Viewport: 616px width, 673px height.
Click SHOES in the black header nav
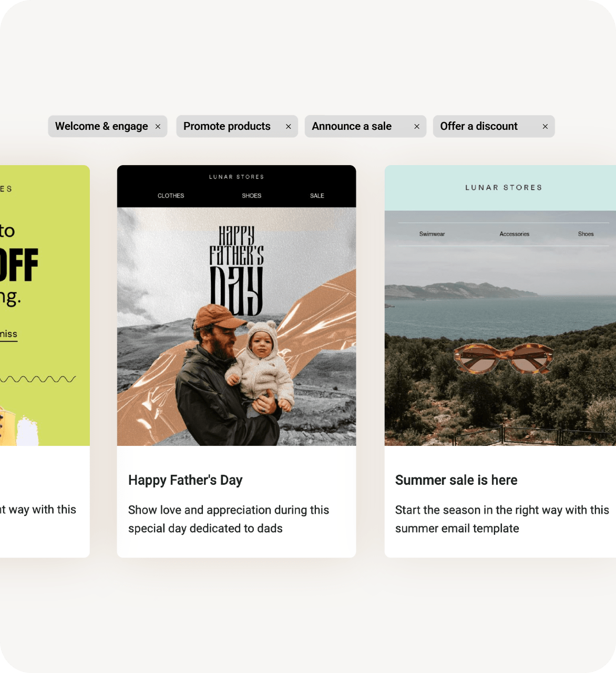(x=251, y=196)
